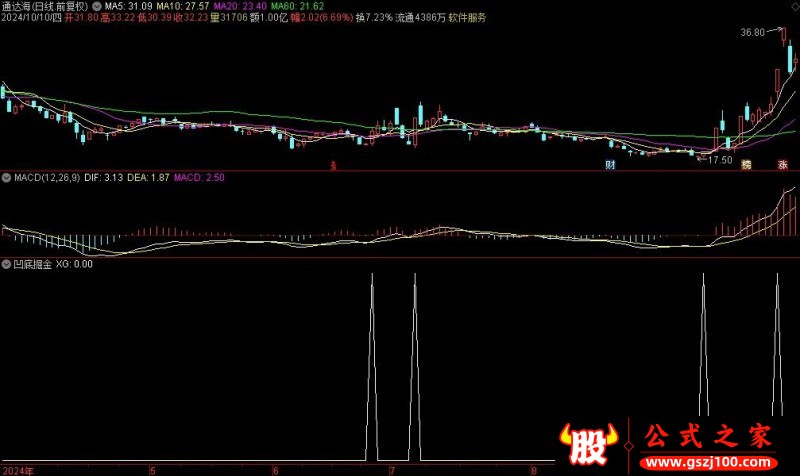Click the 凹底掘金 indicator name
This screenshot has height=476, width=800.
tap(33, 264)
